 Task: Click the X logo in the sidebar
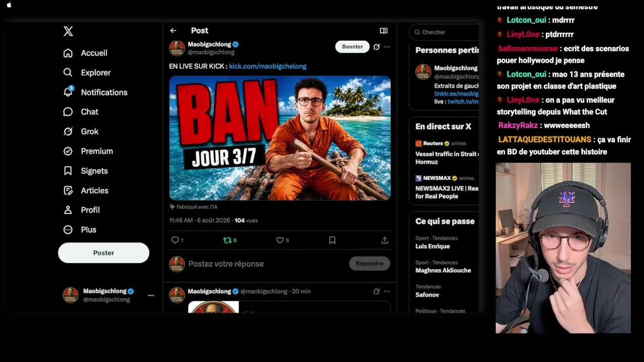(68, 31)
